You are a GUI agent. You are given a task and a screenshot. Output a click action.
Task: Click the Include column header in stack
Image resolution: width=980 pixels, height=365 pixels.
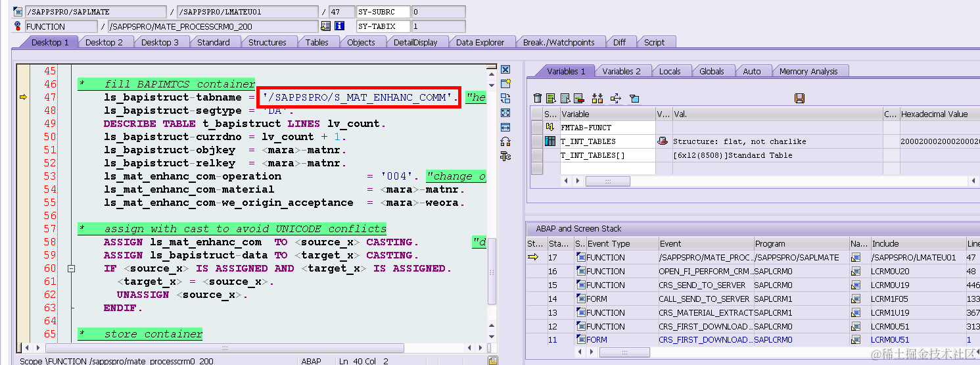point(918,243)
